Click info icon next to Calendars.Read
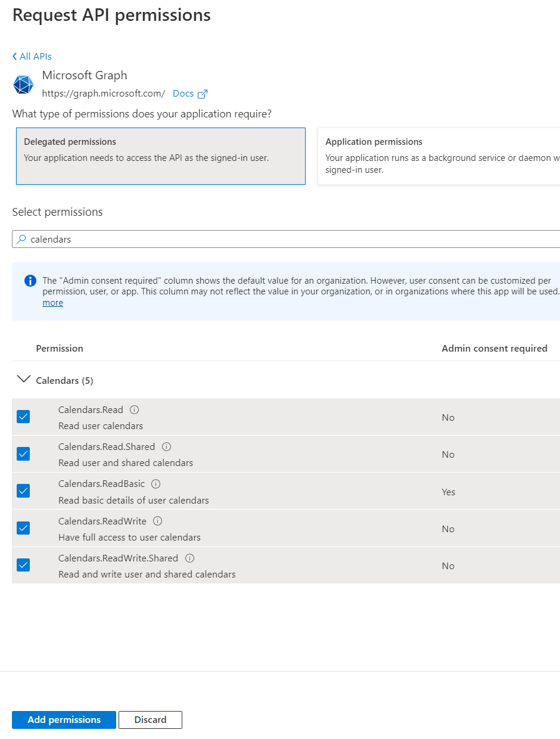Screen dimensions: 560x739 (135, 410)
